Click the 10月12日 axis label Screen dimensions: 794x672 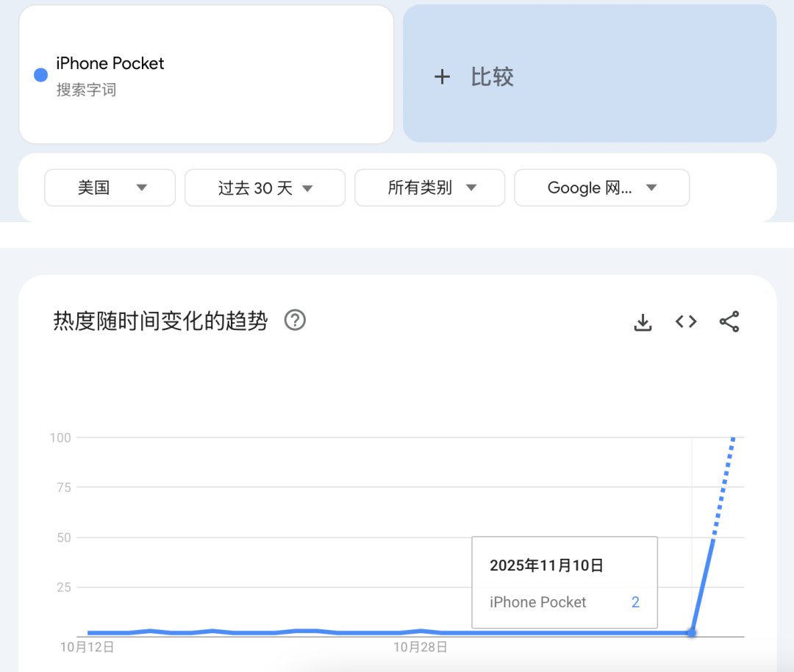click(87, 648)
